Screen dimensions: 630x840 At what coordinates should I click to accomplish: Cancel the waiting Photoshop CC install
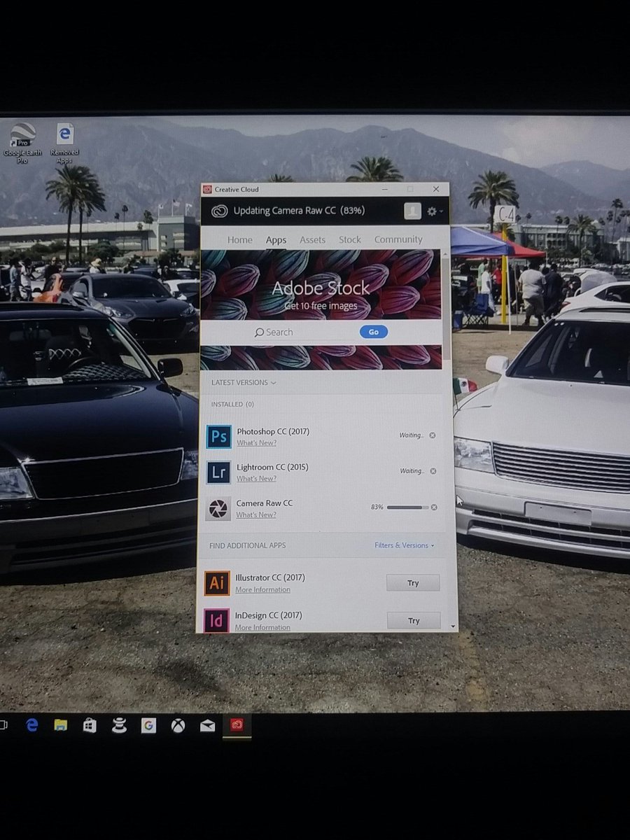[433, 435]
